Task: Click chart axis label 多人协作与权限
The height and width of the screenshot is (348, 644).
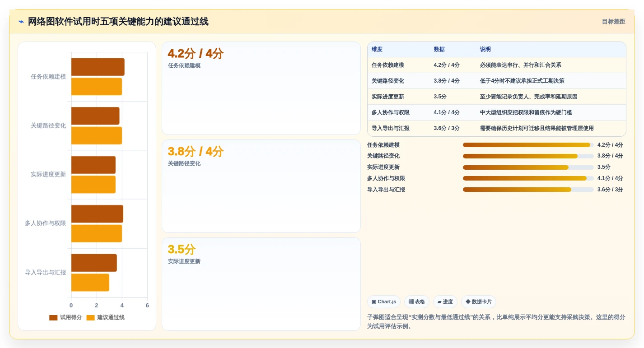Action: 45,223
